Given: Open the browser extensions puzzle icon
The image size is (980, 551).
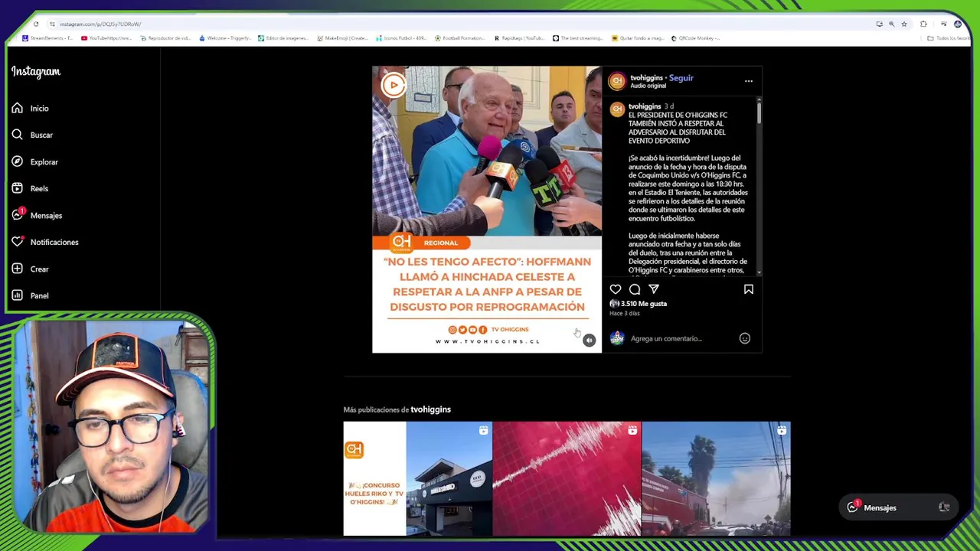Looking at the screenshot, I should (923, 24).
